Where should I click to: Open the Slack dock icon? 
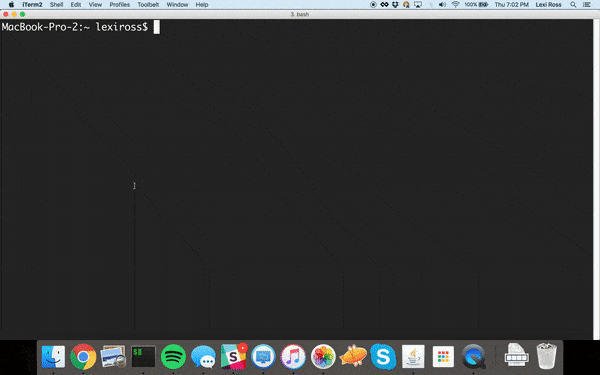(233, 356)
